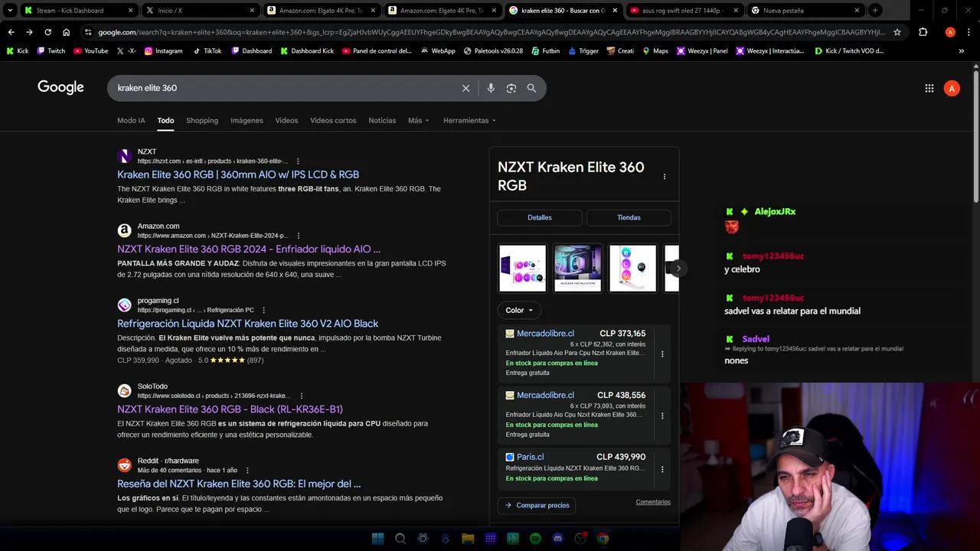Open Chrome profile avatar in toolbar
This screenshot has height=551, width=980.
click(950, 32)
